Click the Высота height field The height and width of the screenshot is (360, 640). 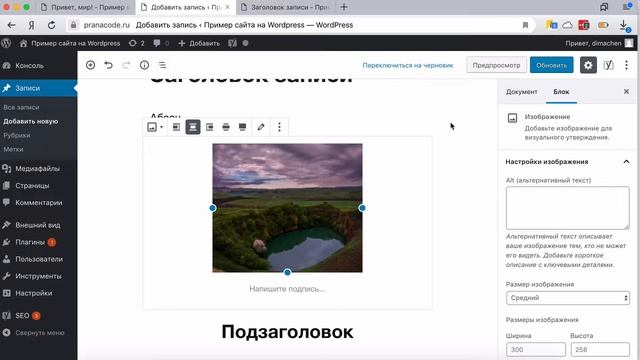600,350
